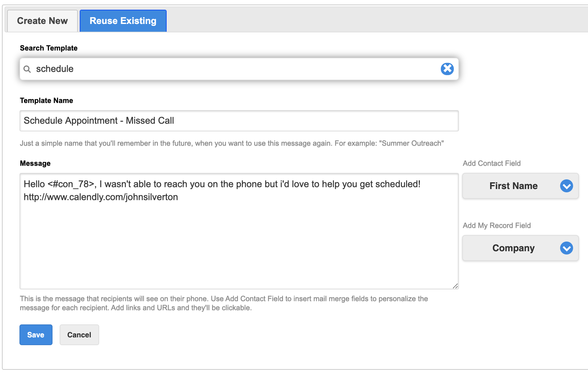Select the Reuse Existing tab
The width and height of the screenshot is (588, 384).
[123, 21]
